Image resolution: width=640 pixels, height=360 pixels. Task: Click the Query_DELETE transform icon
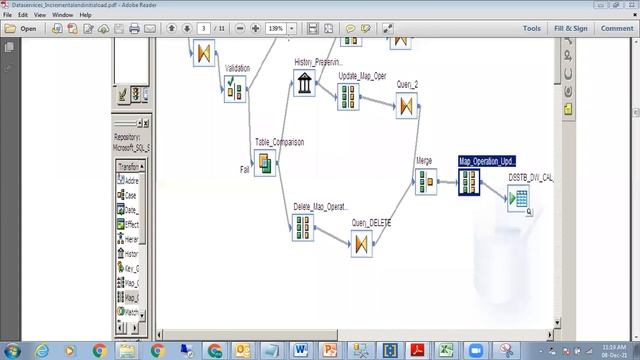click(362, 244)
